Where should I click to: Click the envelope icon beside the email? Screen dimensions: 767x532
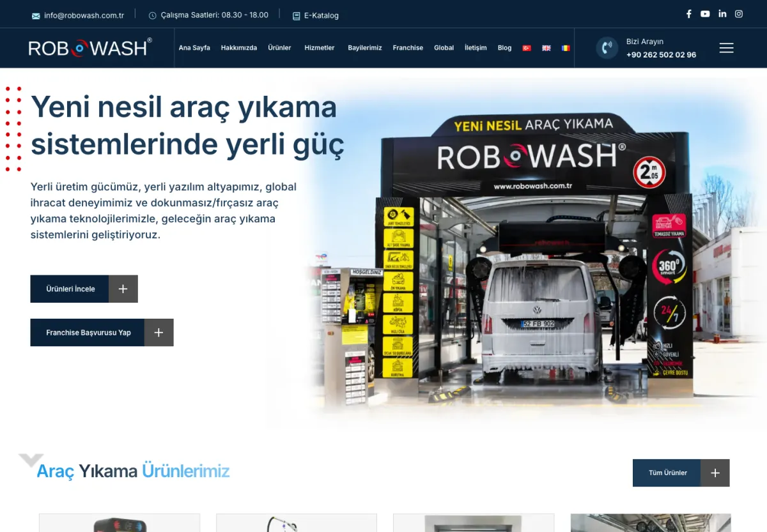(x=36, y=15)
